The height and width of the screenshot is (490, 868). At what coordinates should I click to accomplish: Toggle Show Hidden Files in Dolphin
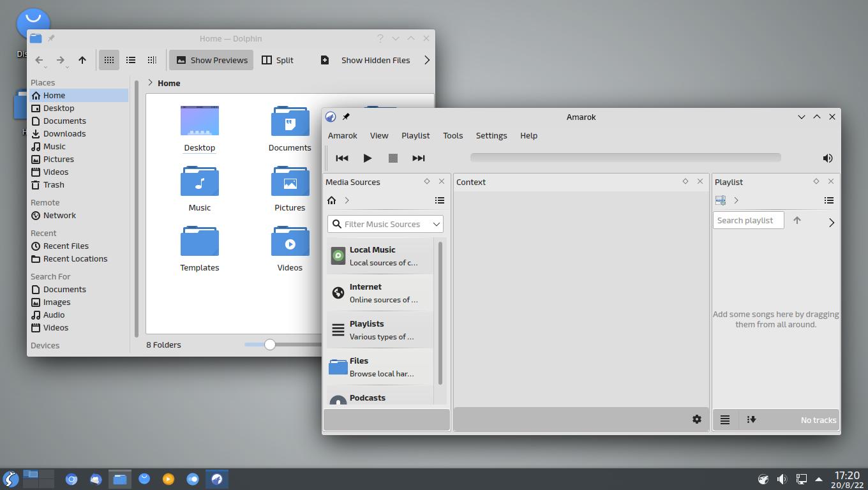[365, 60]
